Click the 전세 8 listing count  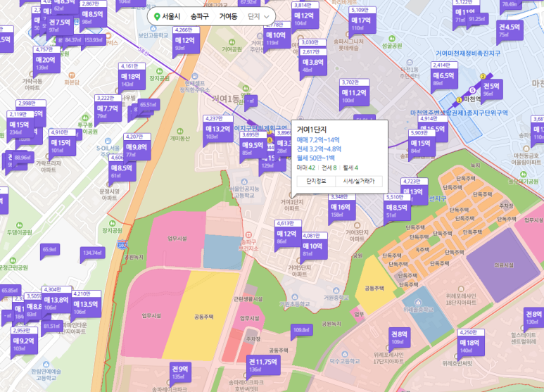329,168
